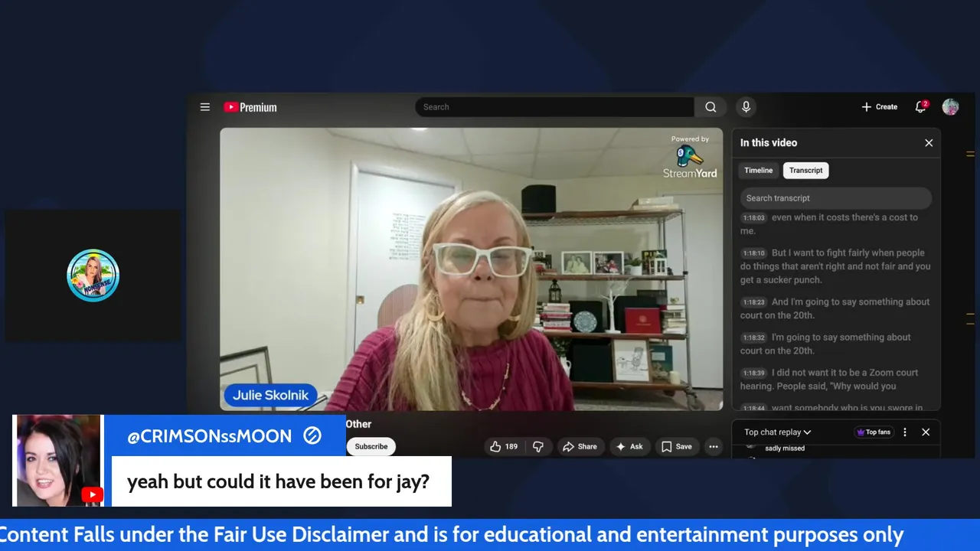Jump to transcript timestamp 1:18:32

[x=754, y=337]
